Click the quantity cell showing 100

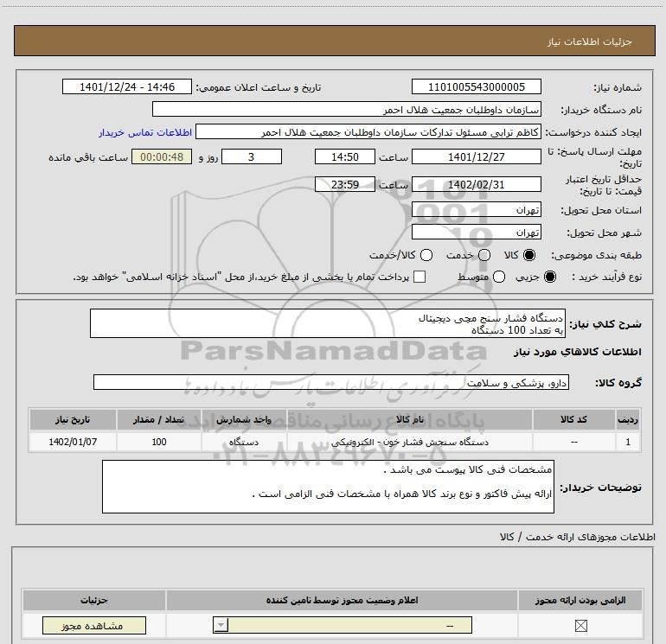[x=159, y=442]
